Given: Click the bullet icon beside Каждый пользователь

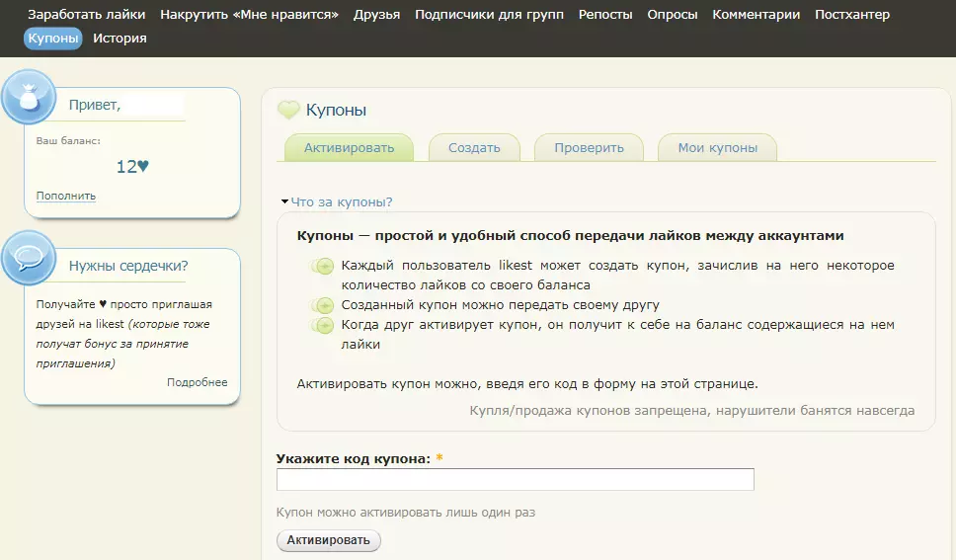Looking at the screenshot, I should tap(323, 266).
